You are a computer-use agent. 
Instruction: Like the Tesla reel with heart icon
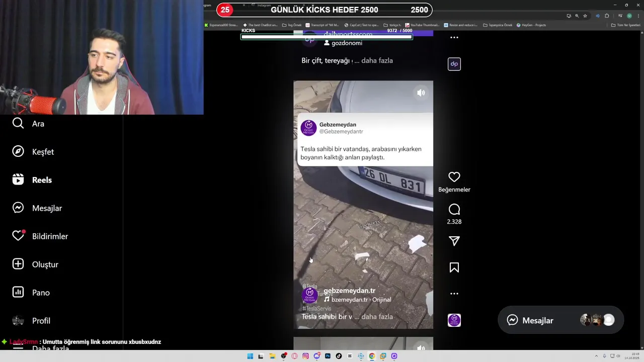tap(454, 177)
